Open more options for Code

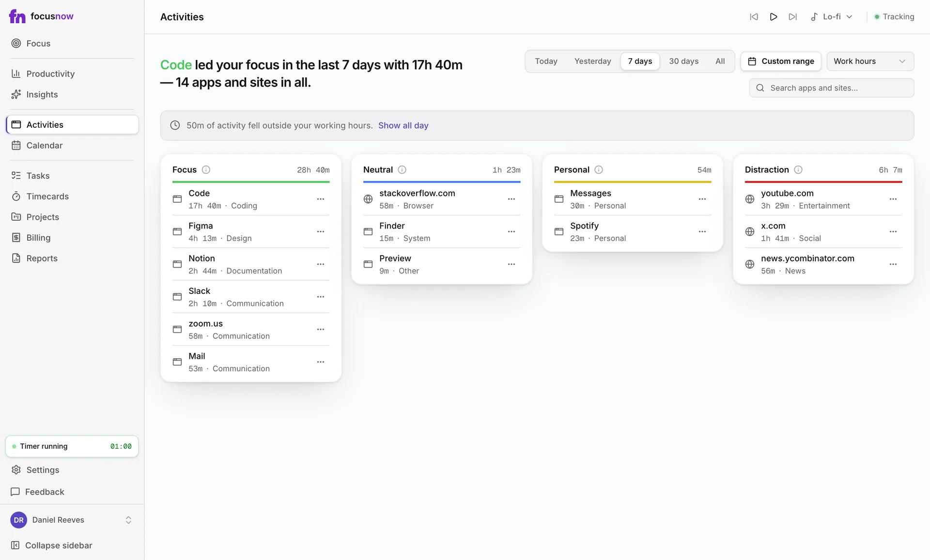(x=321, y=199)
